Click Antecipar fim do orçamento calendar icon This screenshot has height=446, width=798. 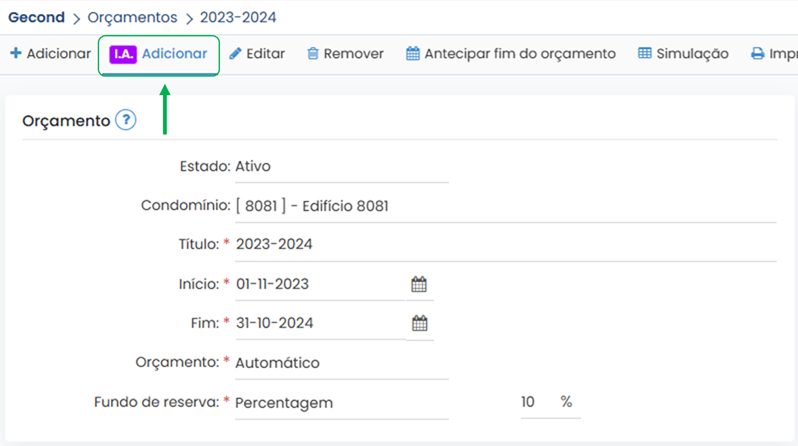pos(412,54)
